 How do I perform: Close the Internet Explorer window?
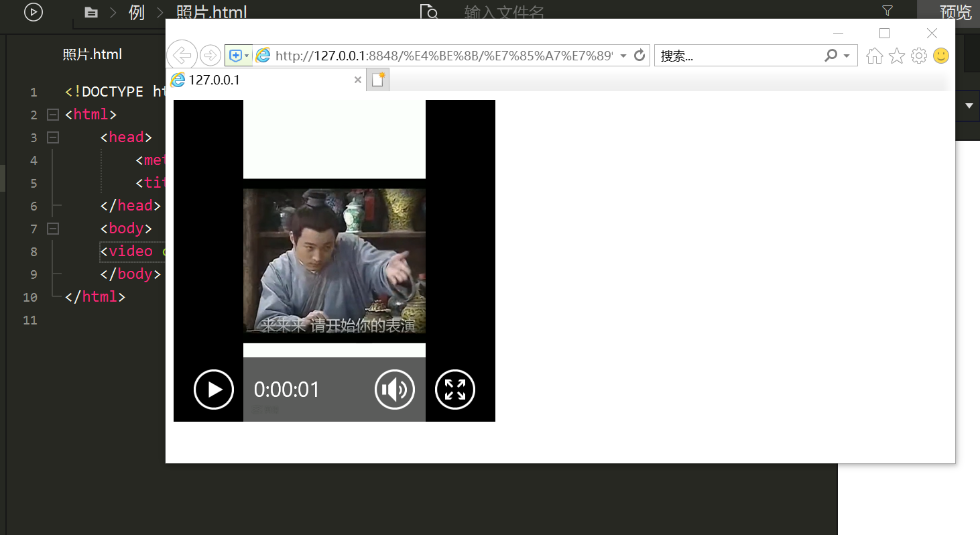[x=932, y=33]
